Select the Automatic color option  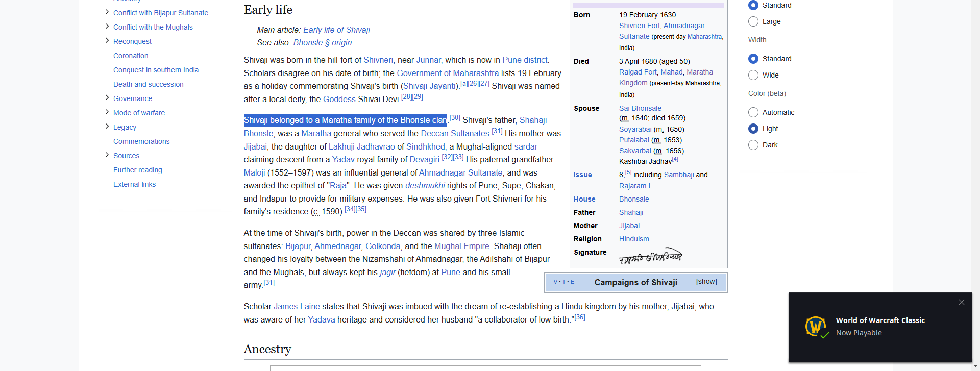click(x=753, y=112)
